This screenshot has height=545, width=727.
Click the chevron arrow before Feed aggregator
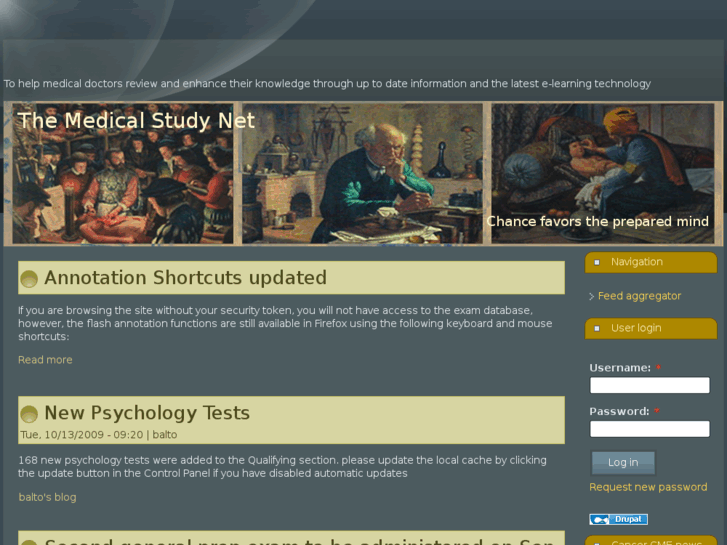(592, 296)
